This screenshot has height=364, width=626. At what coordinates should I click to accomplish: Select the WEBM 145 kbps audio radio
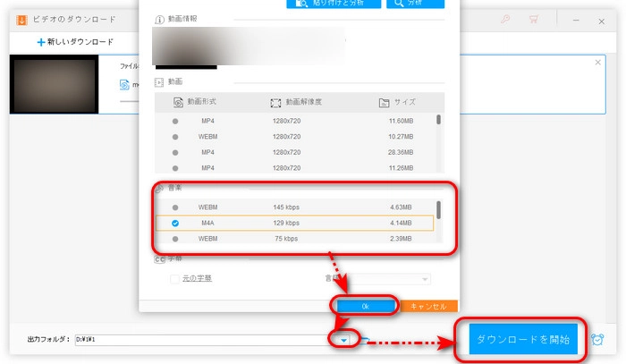click(175, 207)
